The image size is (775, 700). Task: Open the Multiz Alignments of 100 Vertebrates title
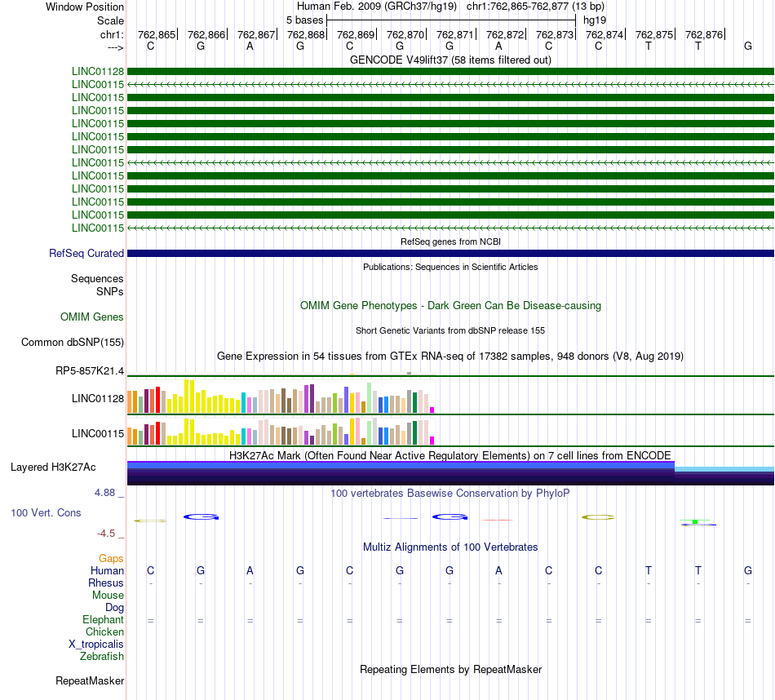(x=450, y=547)
